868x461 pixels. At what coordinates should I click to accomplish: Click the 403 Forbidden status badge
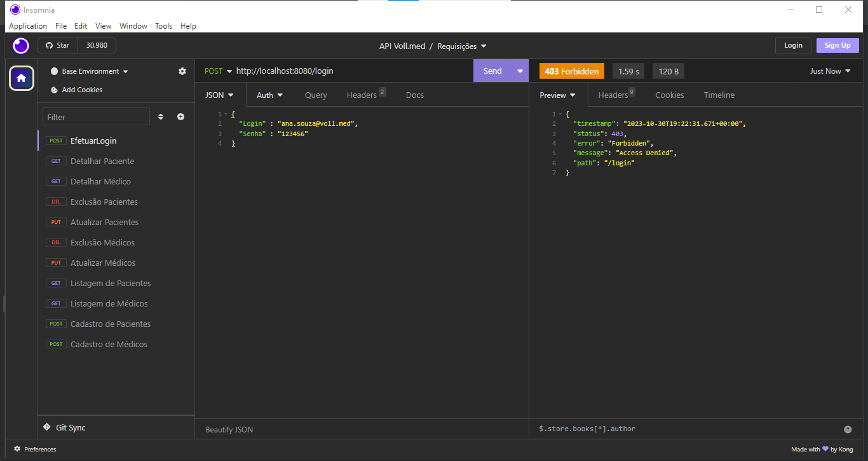(571, 71)
